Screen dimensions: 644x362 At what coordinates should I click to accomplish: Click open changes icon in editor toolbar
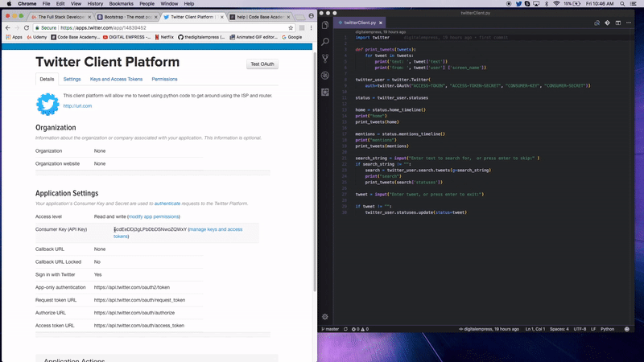tap(597, 23)
